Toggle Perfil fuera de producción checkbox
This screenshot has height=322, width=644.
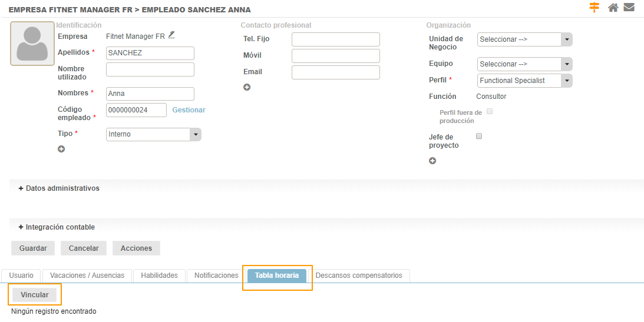tap(489, 112)
